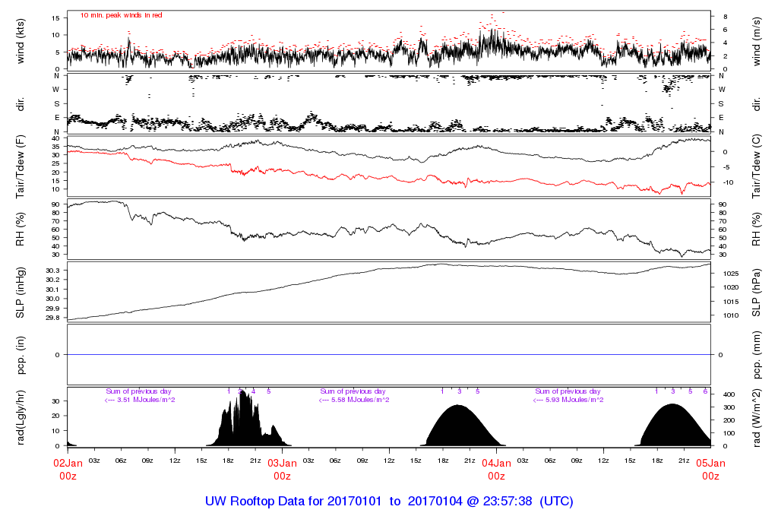Click the red '04Jan' date marker
Viewport: 778px width, 532px height.
pos(496,463)
